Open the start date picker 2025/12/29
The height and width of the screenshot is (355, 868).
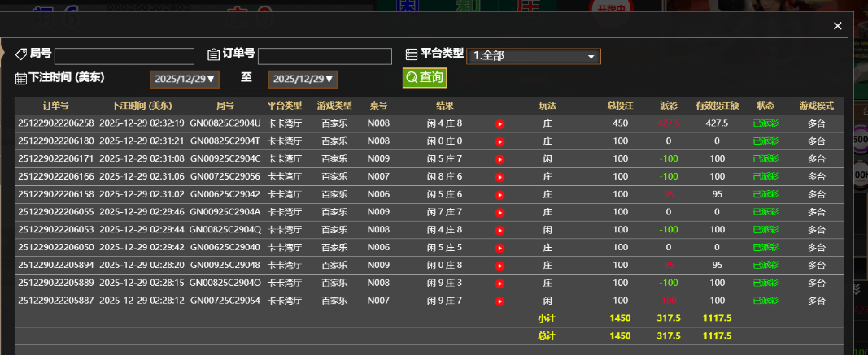coord(185,79)
